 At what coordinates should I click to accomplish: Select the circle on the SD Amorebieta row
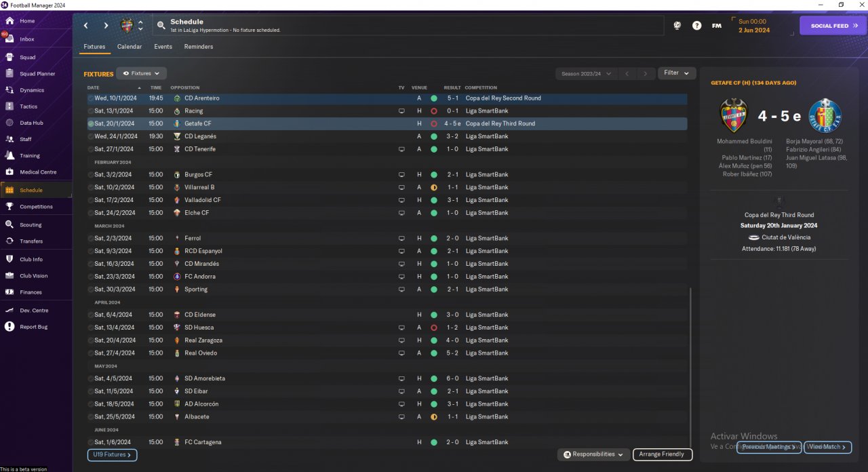(x=91, y=378)
